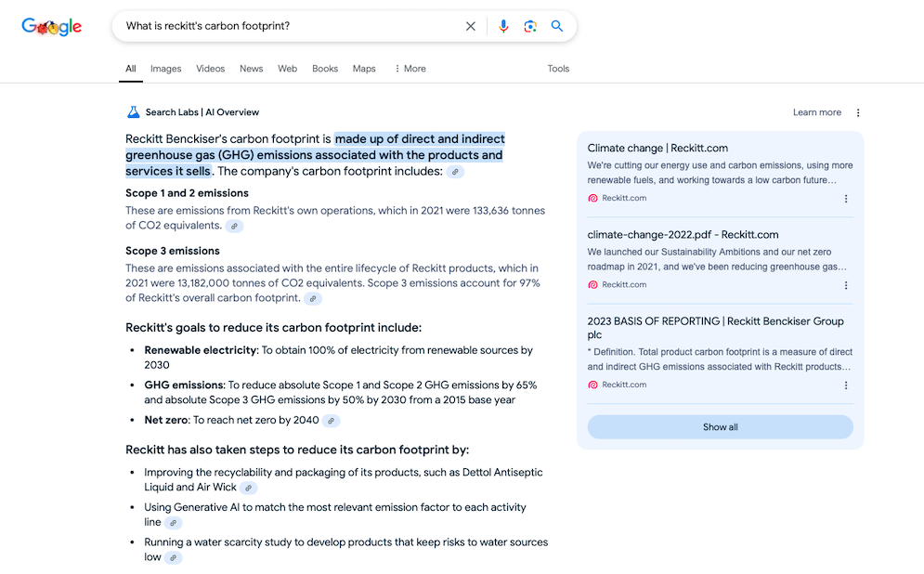Select the All results tab
Viewport: 924px width, 574px height.
coord(131,69)
